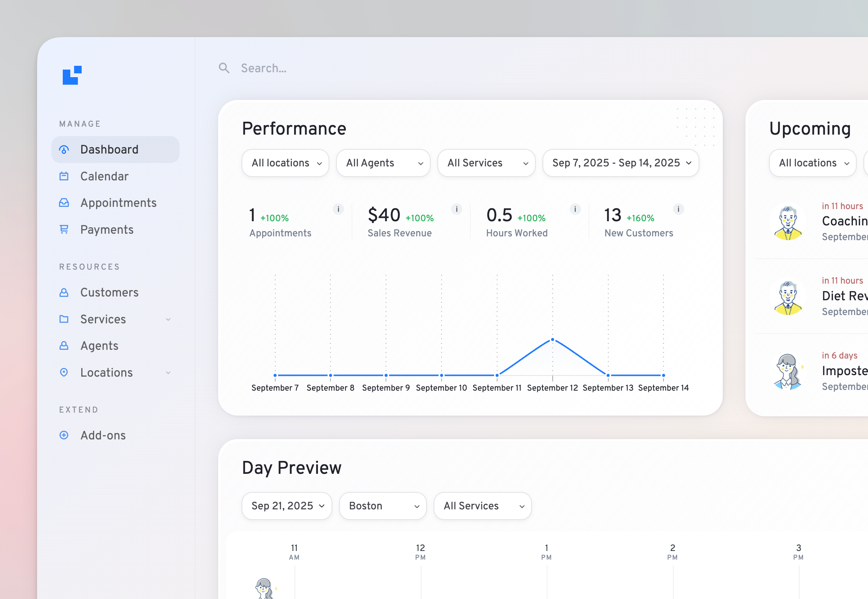Click the info icon beside Hours Worked

click(x=575, y=209)
